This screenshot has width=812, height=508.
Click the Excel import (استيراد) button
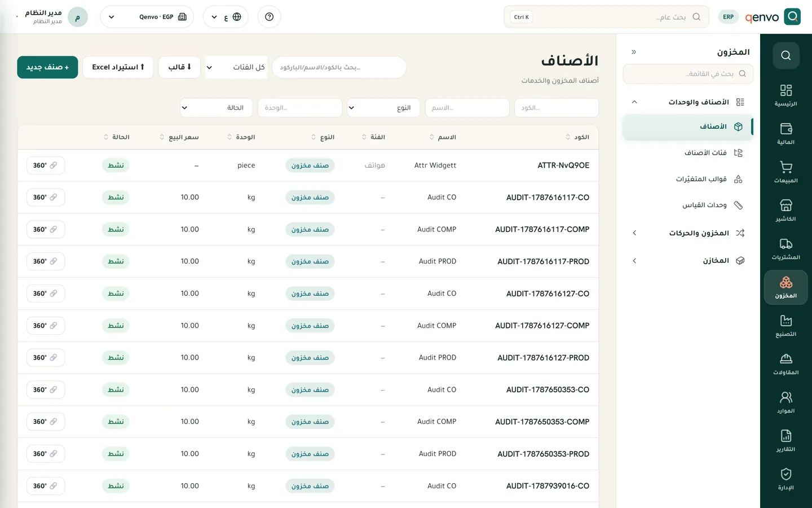click(x=118, y=67)
